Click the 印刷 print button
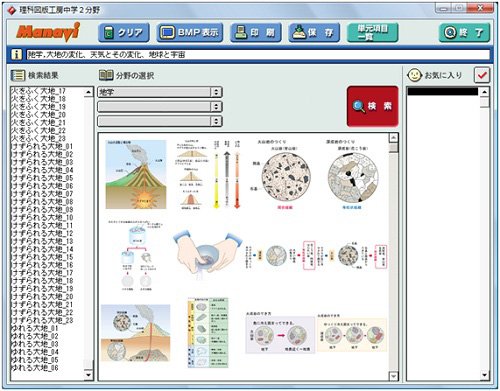 pos(256,33)
